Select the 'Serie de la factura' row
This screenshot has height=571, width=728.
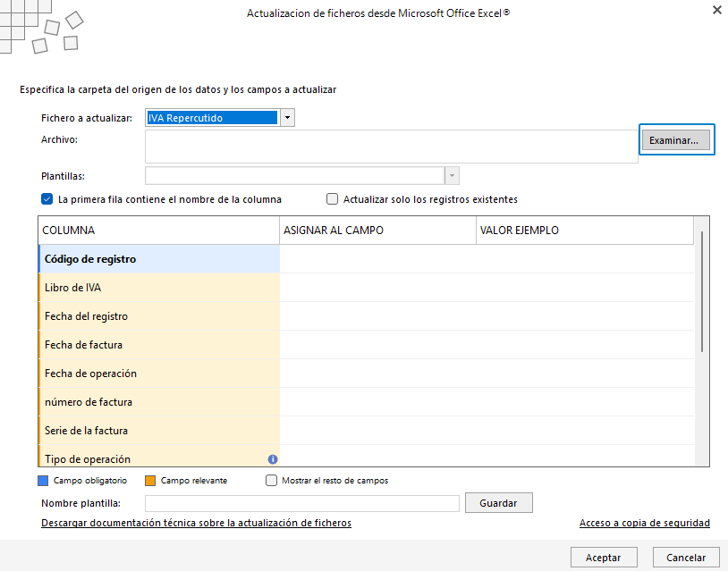click(x=367, y=431)
